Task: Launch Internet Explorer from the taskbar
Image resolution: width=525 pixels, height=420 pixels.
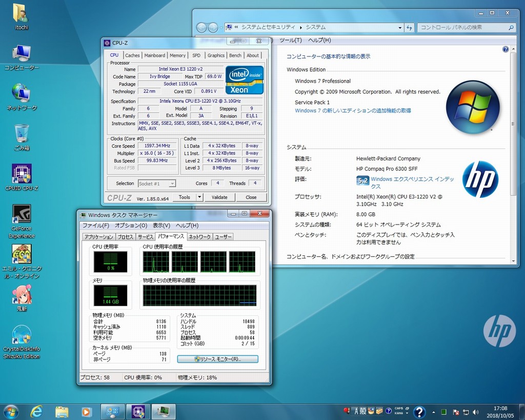Action: click(x=36, y=412)
